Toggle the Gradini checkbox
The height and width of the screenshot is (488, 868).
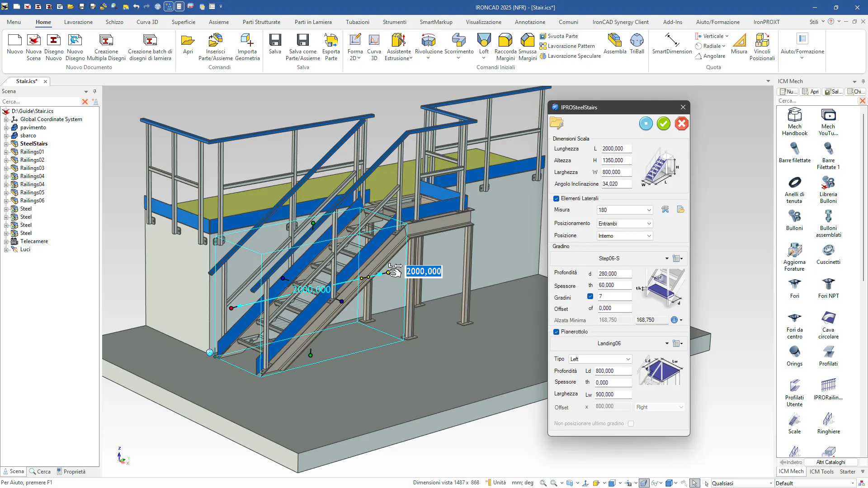pos(590,296)
